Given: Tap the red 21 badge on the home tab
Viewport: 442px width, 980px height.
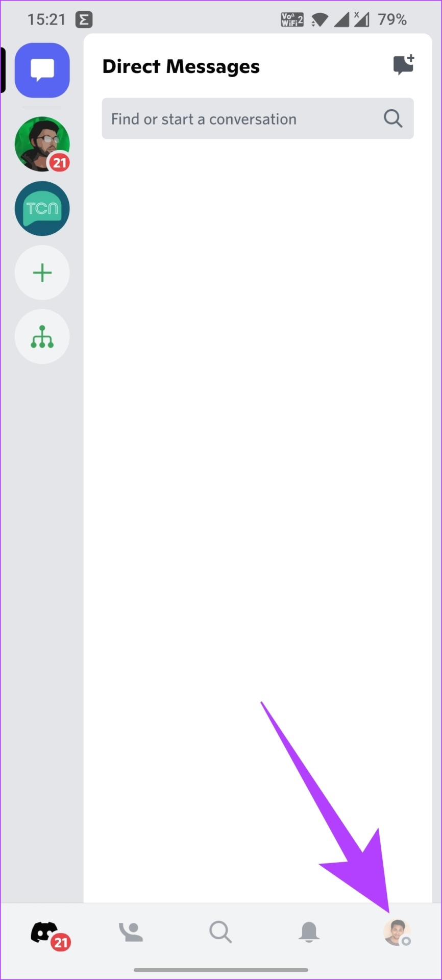Looking at the screenshot, I should click(61, 943).
